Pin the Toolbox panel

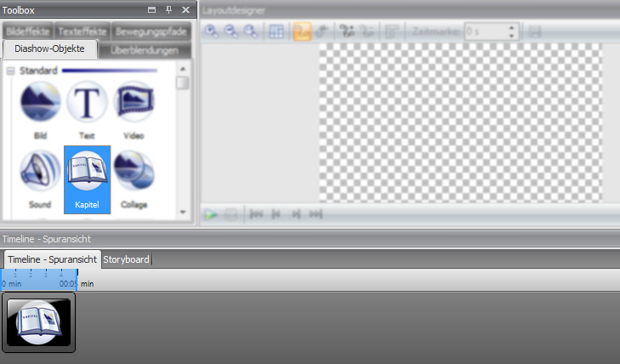tap(169, 10)
